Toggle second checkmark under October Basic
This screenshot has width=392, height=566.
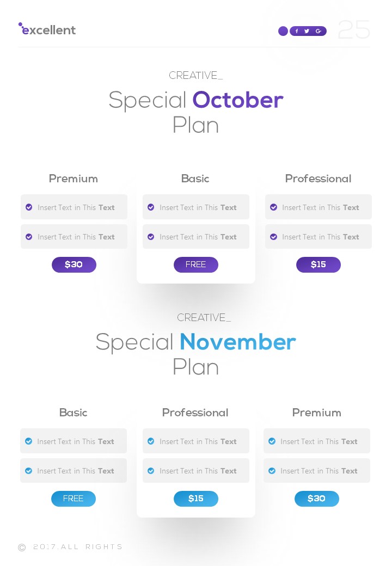(x=151, y=237)
